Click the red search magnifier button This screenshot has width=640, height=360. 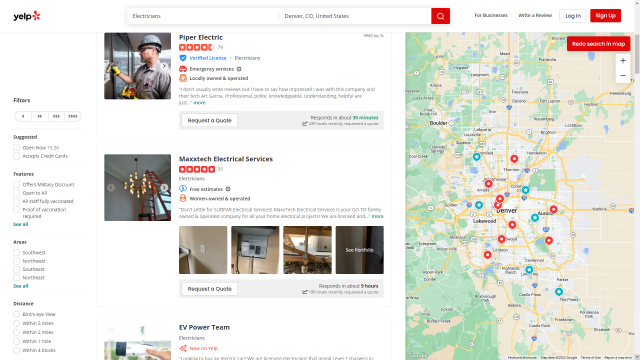point(440,16)
